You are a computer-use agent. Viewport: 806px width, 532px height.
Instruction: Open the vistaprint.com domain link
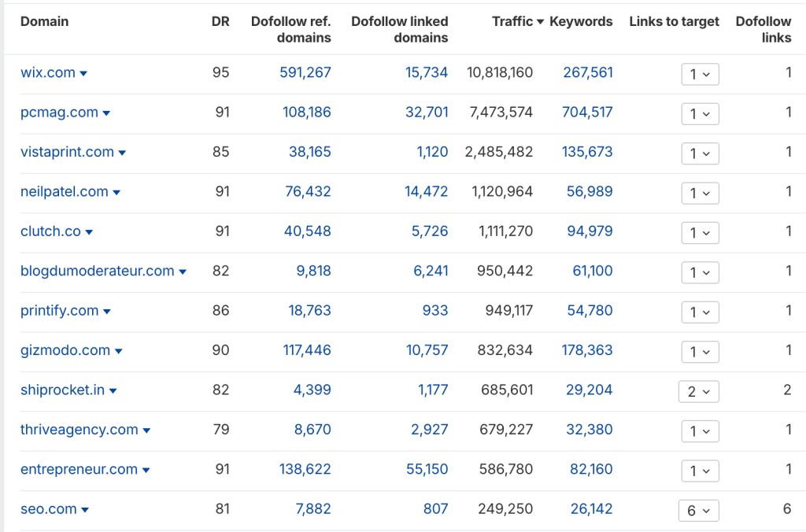68,152
